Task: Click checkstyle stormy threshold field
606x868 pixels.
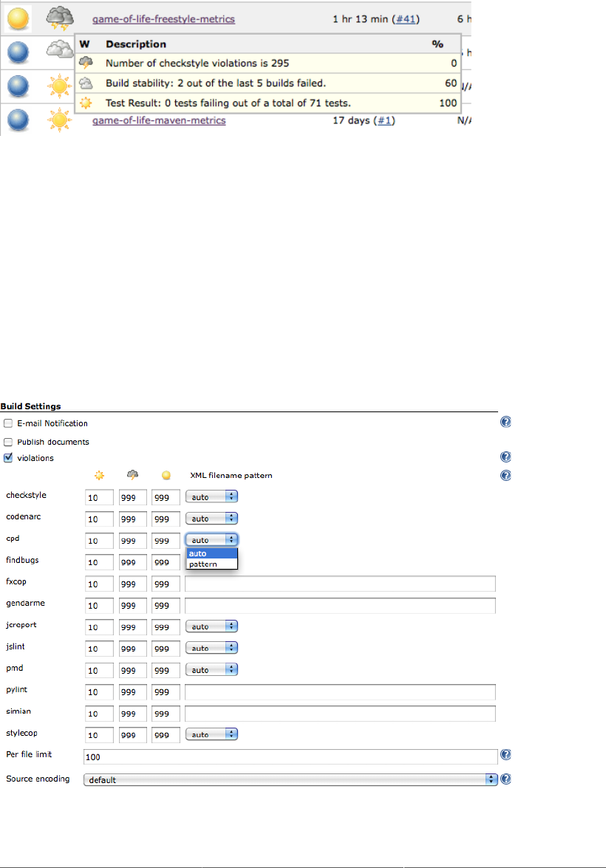Action: pos(132,497)
